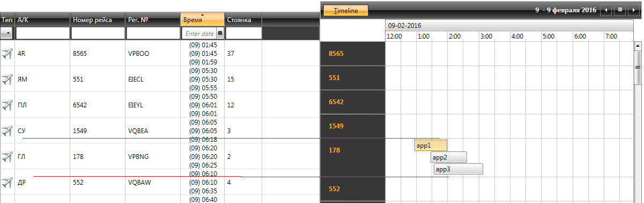
Task: Open the Тип filter dropdown
Action: pyautogui.click(x=7, y=33)
